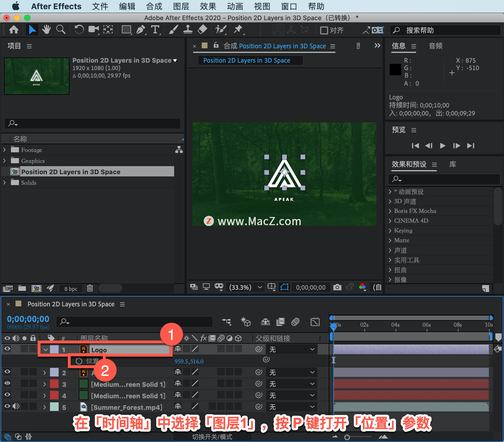Select the Roto Brush tool
This screenshot has height=442, width=504.
click(x=221, y=30)
